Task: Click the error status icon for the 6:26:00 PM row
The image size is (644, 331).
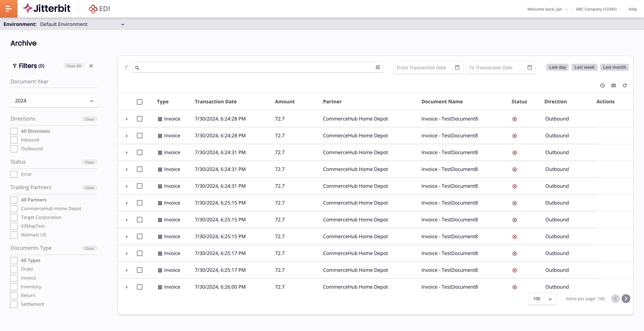Action: pos(514,287)
